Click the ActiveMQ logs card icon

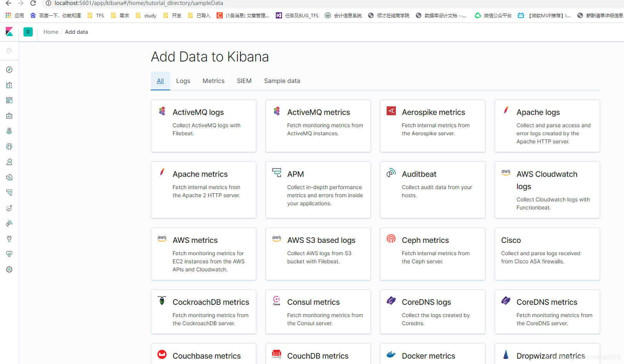coord(162,111)
